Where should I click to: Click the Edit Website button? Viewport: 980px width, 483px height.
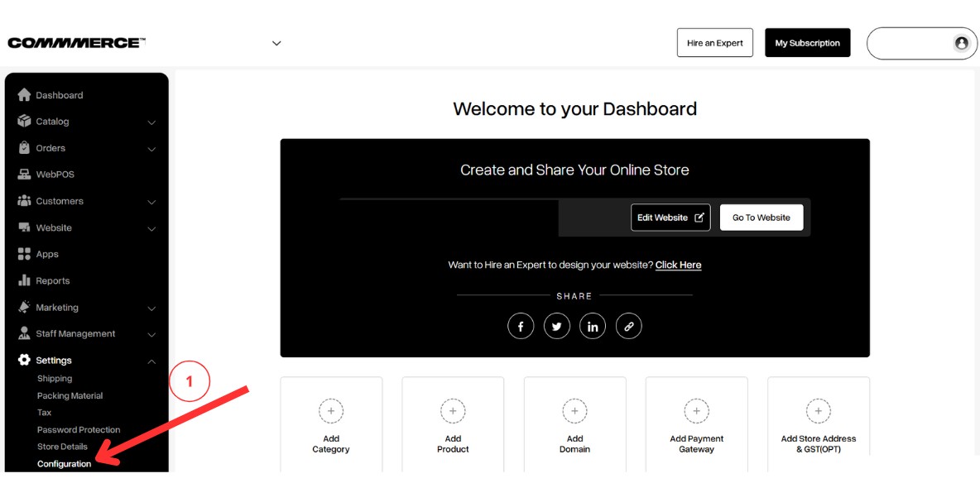(670, 218)
